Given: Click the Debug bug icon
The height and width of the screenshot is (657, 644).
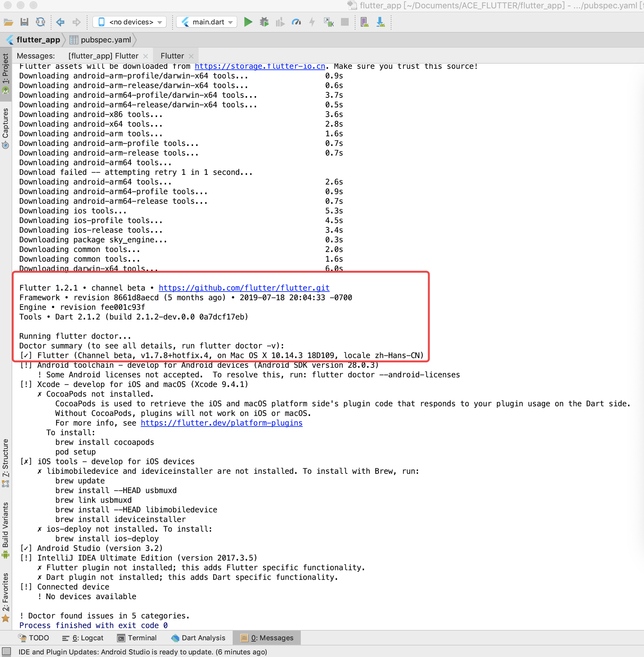Looking at the screenshot, I should tap(264, 22).
